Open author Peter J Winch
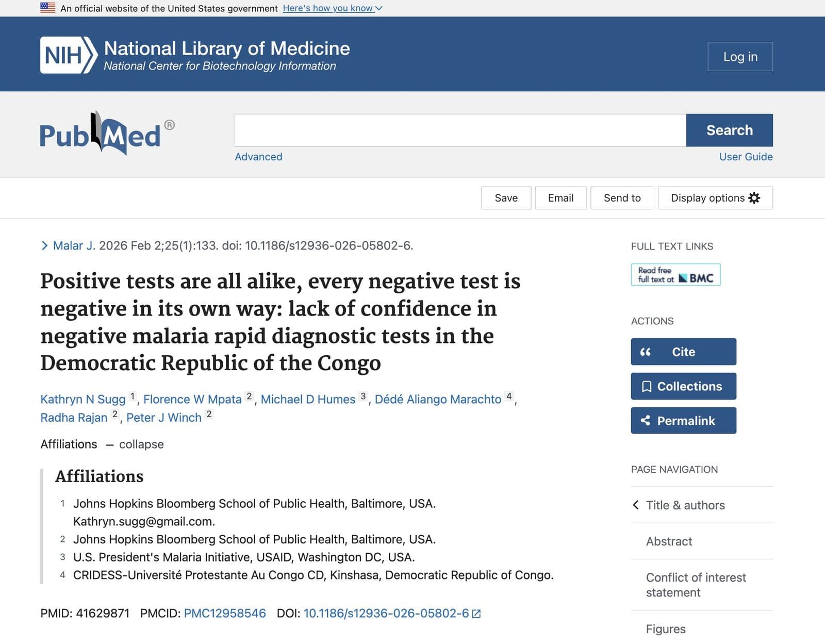Screen dimensions: 825x644 [x=164, y=418]
